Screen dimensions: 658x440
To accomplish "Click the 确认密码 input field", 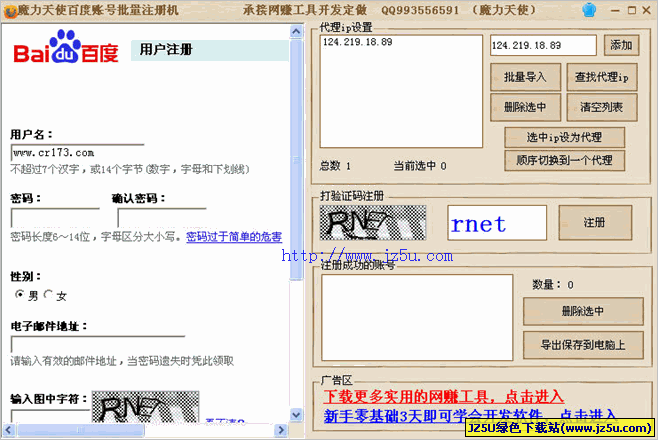I will click(162, 217).
